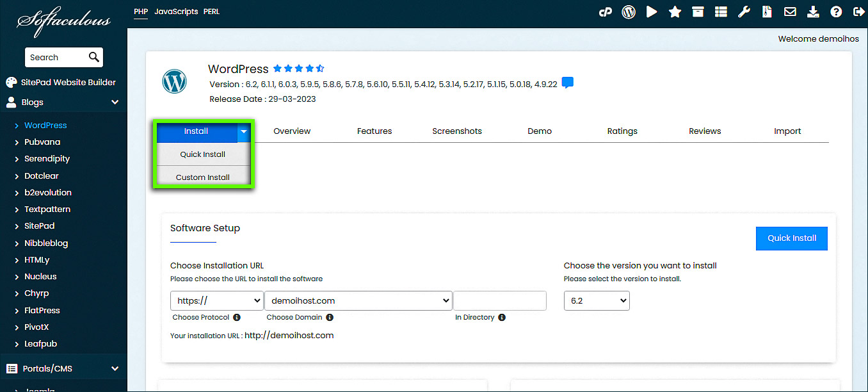This screenshot has width=868, height=392.
Task: Select Nibbleblog in the Blogs list
Action: (x=46, y=243)
